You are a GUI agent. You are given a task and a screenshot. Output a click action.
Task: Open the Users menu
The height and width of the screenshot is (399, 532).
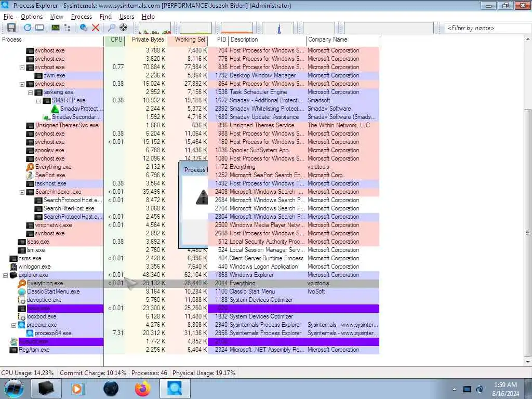127,17
